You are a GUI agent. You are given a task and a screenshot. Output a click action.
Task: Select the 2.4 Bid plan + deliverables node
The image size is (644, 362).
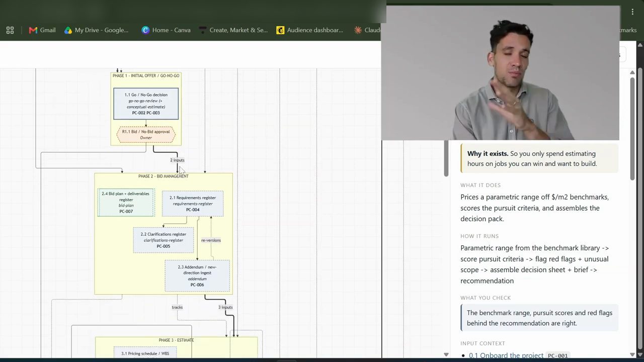(126, 203)
